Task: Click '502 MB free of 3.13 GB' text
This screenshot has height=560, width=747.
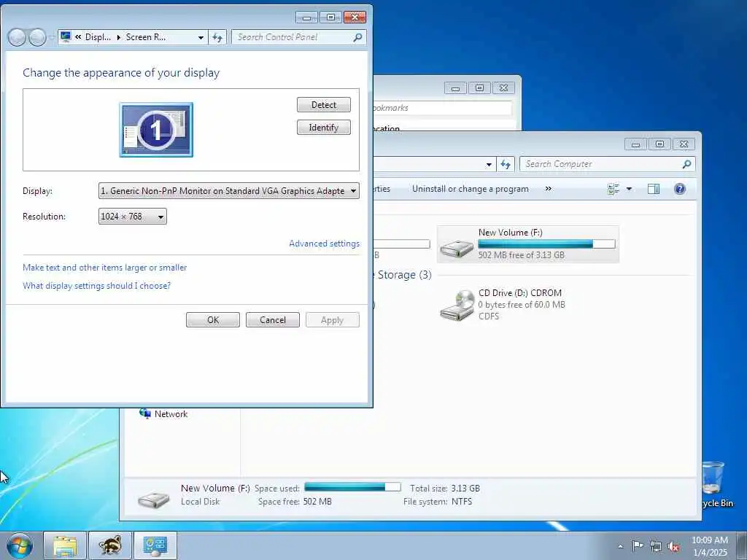Action: 521,255
